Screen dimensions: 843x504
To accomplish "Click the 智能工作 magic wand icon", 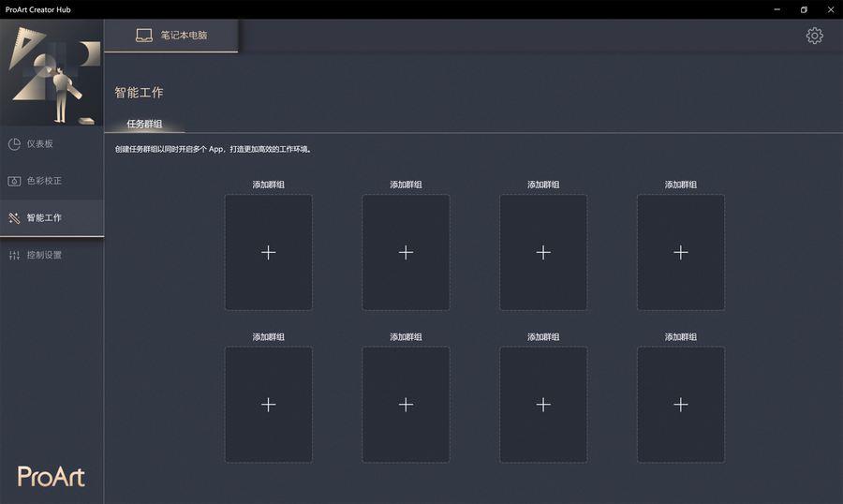I will (14, 217).
